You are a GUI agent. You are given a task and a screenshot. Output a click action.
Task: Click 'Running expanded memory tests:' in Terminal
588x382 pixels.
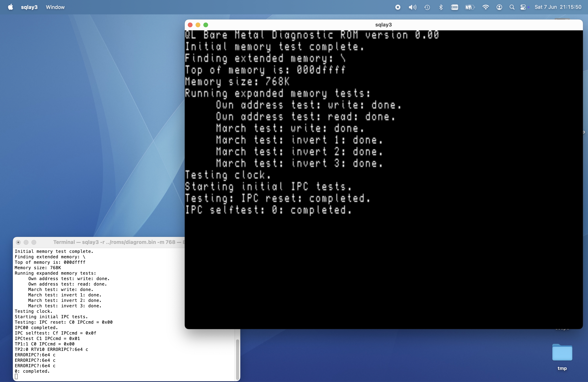pyautogui.click(x=55, y=273)
